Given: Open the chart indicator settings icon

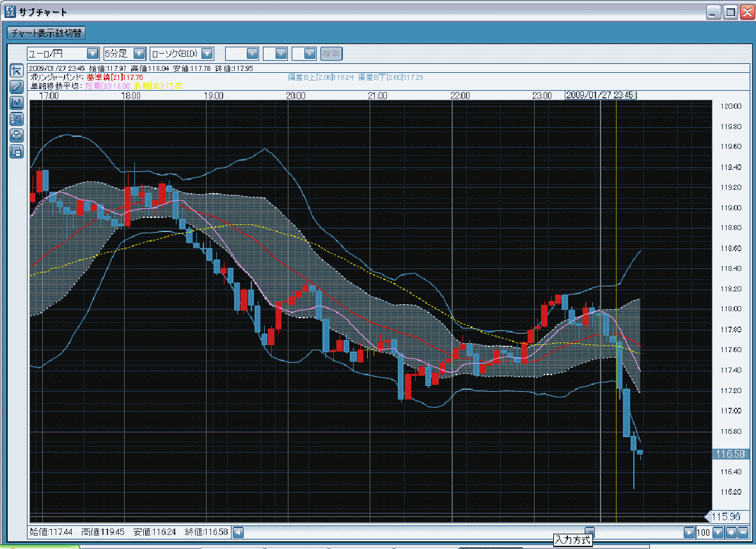Looking at the screenshot, I should click(17, 102).
